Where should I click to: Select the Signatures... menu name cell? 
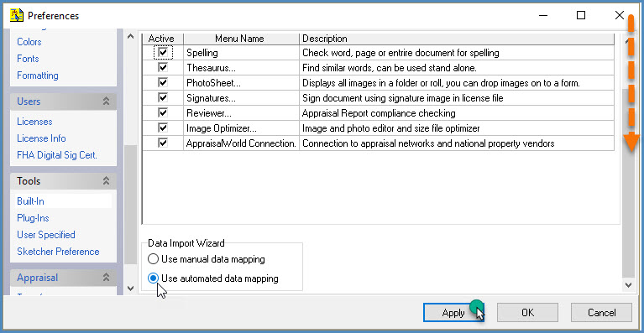pos(242,98)
